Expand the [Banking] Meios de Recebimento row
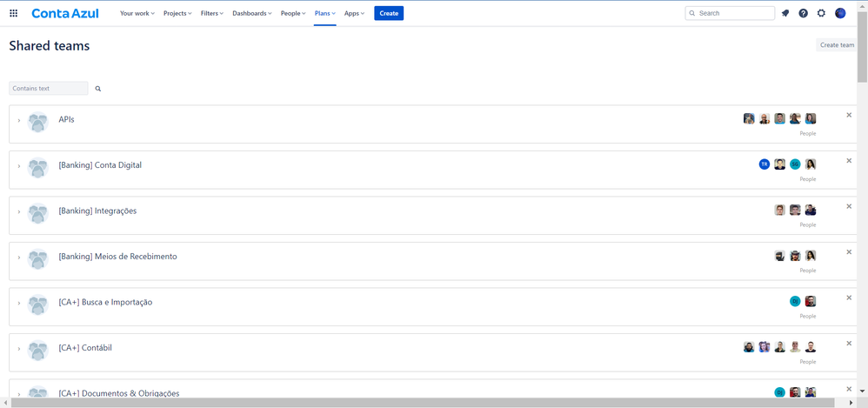Viewport: 868px width, 408px height. 19,258
